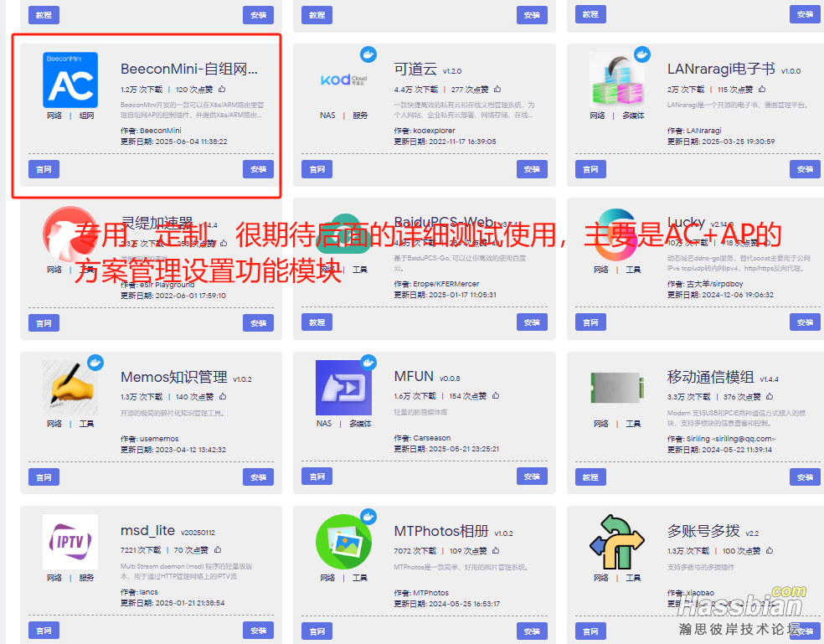Like BeeconMini with the thumbs-up icon
Screen dimensions: 824x644
pyautogui.click(x=222, y=89)
